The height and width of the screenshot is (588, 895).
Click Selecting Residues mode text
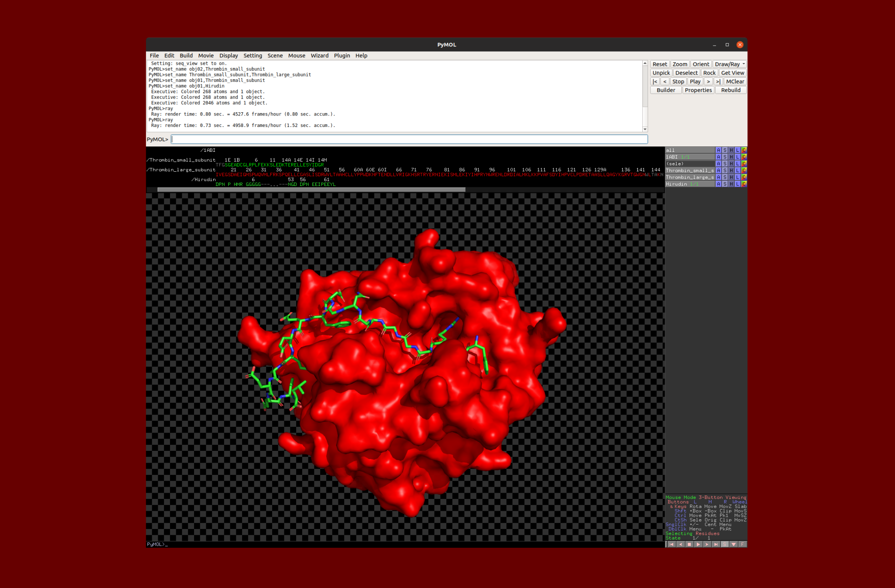click(x=692, y=533)
